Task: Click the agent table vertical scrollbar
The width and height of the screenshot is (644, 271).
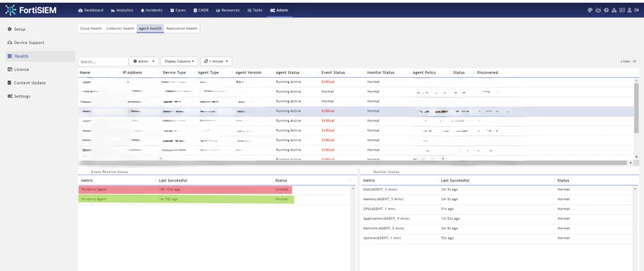Action: tap(637, 108)
